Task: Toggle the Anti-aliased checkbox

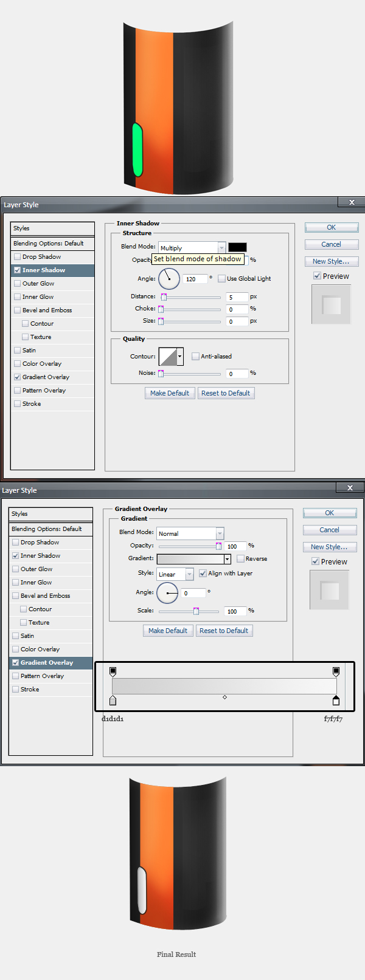Action: 195,357
